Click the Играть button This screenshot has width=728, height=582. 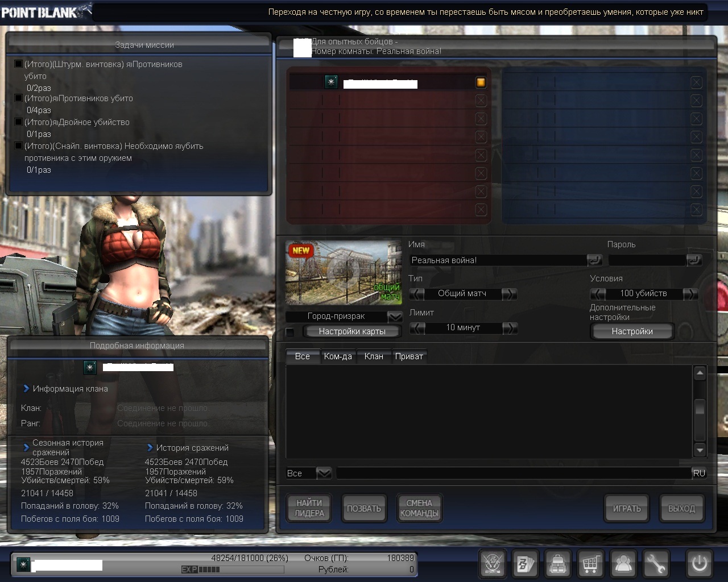pyautogui.click(x=627, y=508)
